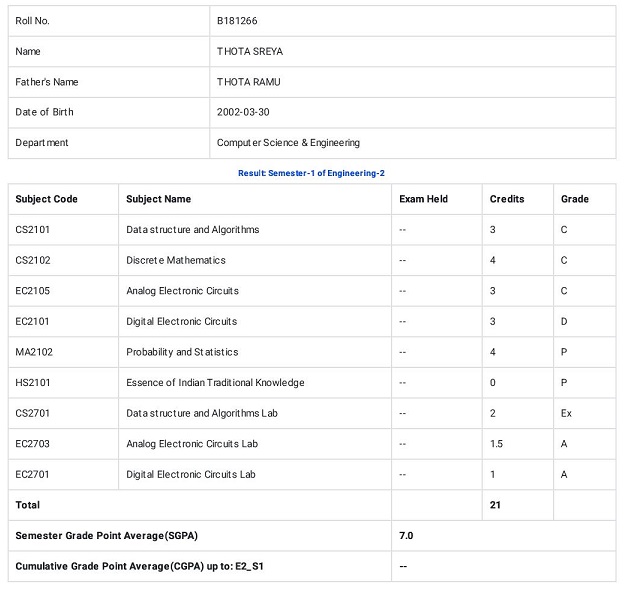
Task: Click the Discrete Mathematics subject row
Action: [312, 260]
